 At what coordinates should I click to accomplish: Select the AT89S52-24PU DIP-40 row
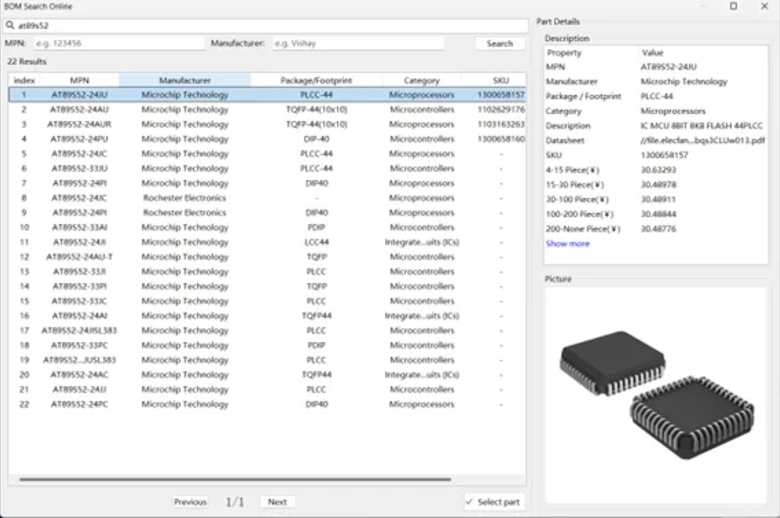tap(184, 139)
